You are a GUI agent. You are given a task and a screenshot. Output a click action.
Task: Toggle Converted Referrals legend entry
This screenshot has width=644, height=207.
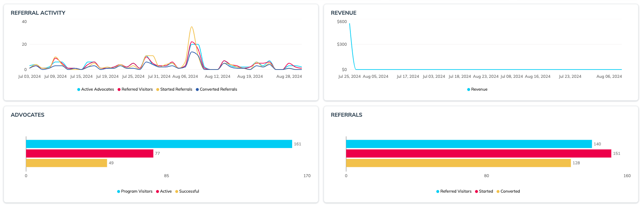[217, 90]
